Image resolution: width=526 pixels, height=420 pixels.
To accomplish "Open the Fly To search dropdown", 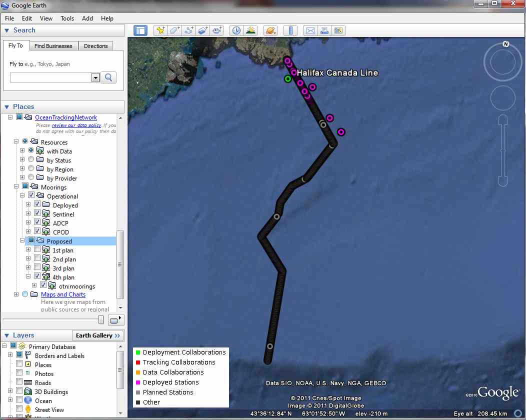I will pyautogui.click(x=95, y=77).
